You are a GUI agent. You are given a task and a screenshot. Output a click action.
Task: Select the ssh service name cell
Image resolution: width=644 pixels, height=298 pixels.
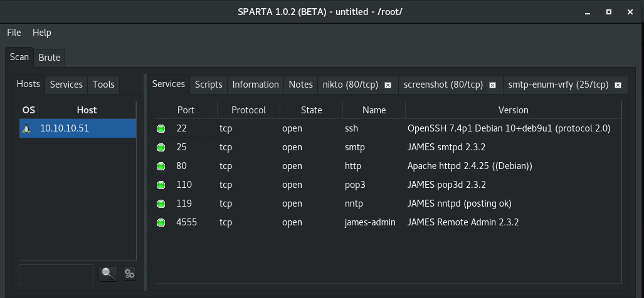coord(374,129)
